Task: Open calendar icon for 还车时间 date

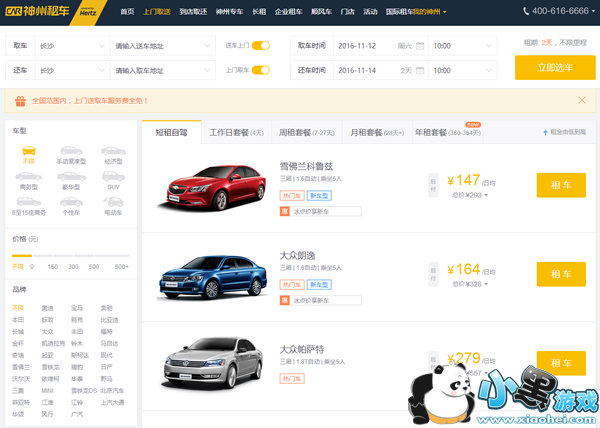Action: tap(420, 70)
